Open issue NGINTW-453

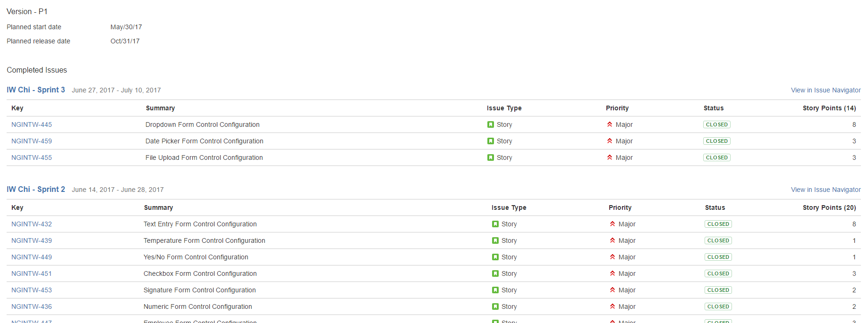pos(32,290)
